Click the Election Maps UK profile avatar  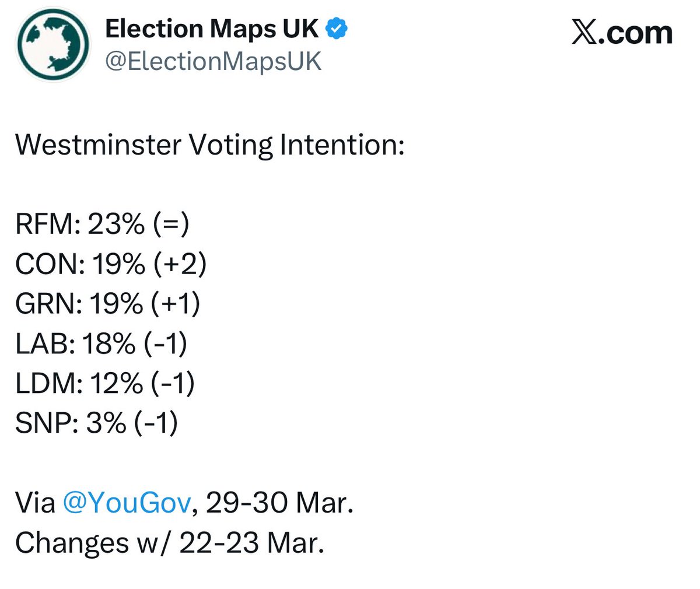coord(53,44)
